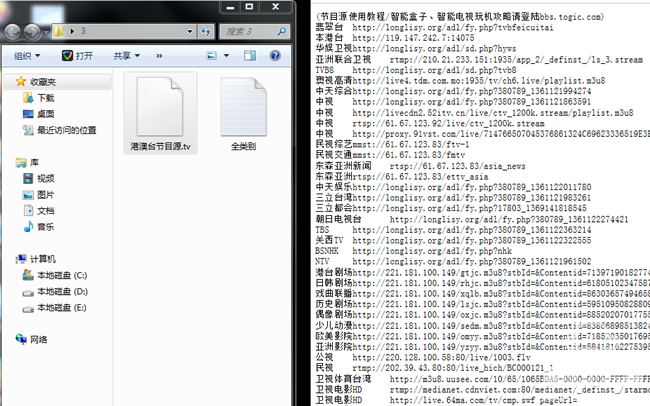Maximize the Explorer window

pyautogui.click(x=249, y=7)
